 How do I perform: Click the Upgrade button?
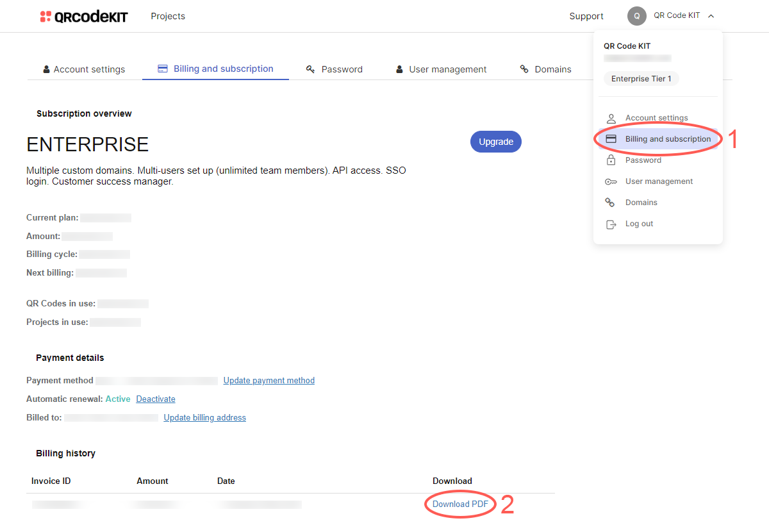point(495,141)
